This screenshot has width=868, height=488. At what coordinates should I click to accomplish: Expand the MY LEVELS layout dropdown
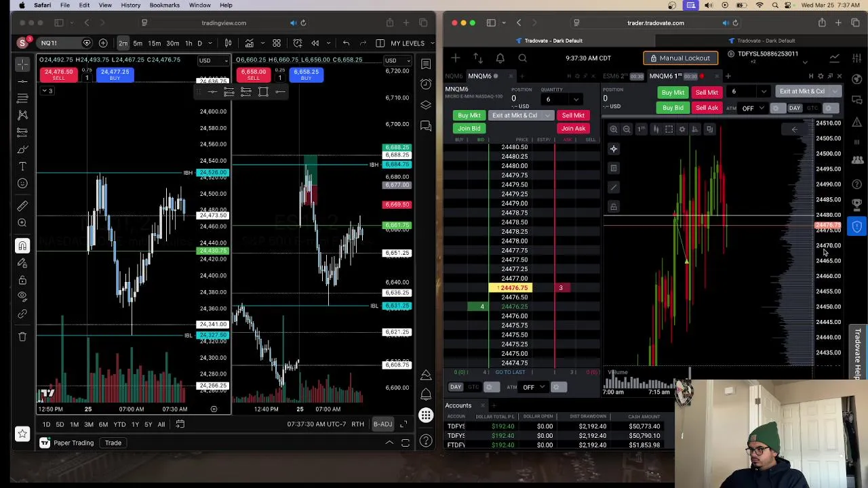tap(431, 43)
